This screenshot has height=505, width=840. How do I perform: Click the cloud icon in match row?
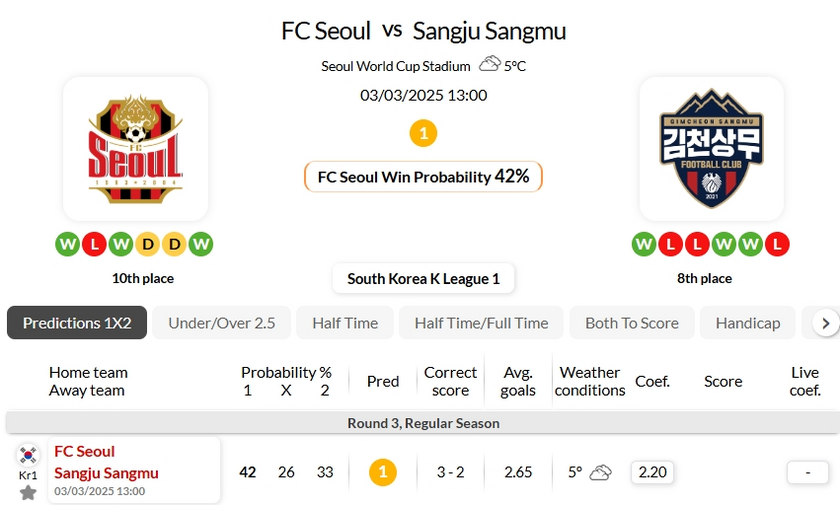click(x=601, y=472)
